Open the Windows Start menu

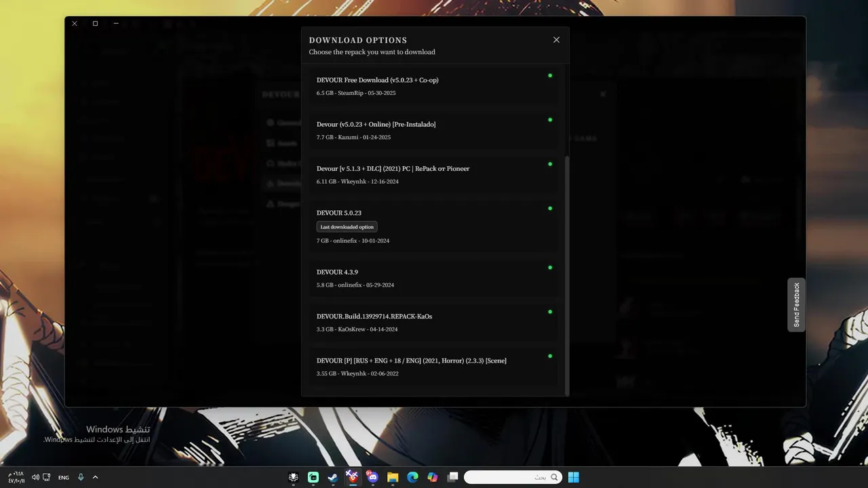point(574,477)
